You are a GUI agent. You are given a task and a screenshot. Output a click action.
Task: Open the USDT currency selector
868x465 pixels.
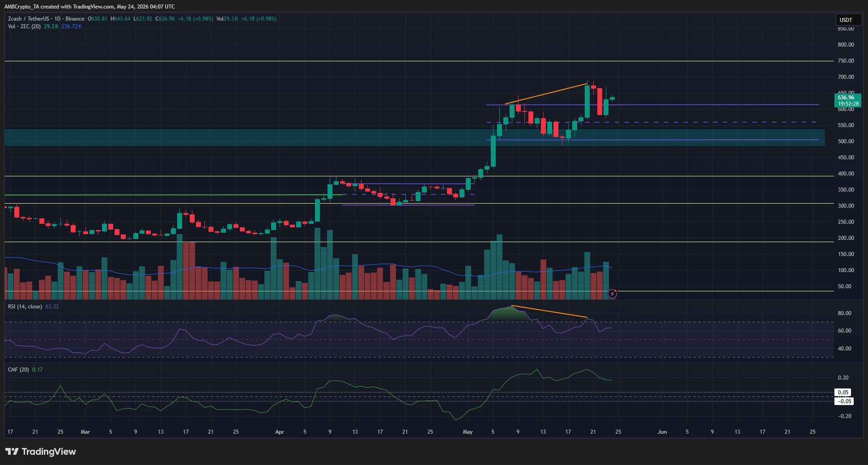tap(845, 20)
